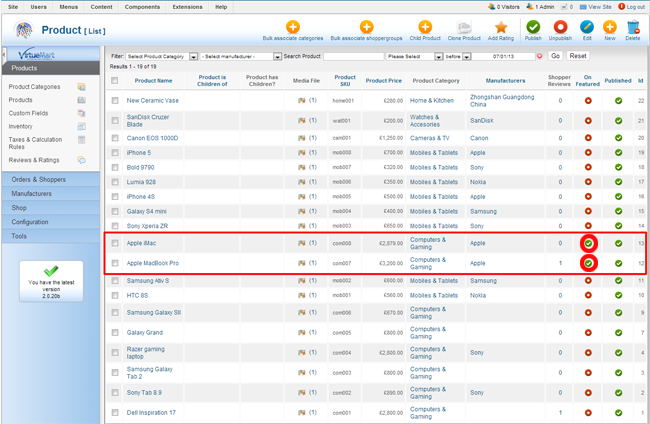Select the Apple MacBook Pro row checkbox
Image resolution: width=650 pixels, height=424 pixels.
[x=115, y=263]
